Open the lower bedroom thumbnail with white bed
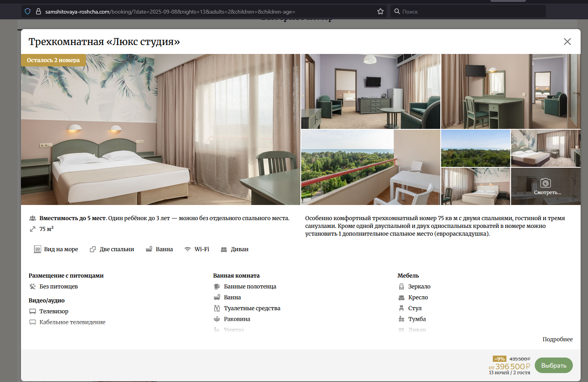This screenshot has height=382, width=588. coord(476,186)
